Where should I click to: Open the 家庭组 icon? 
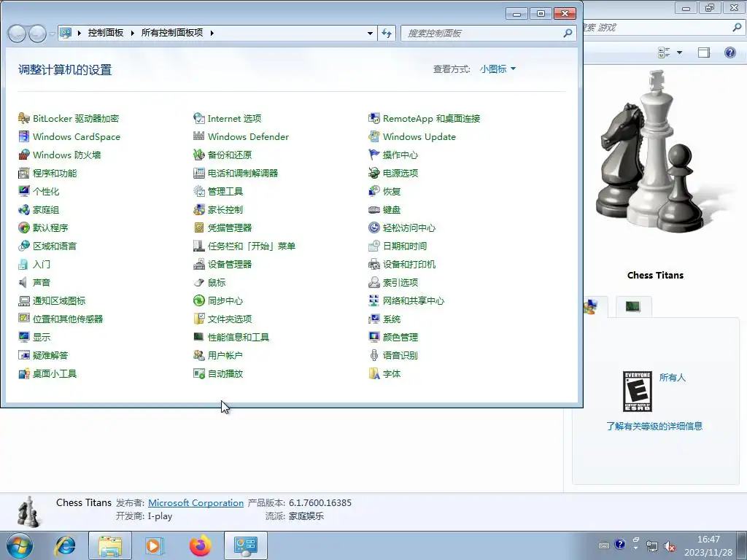pyautogui.click(x=24, y=209)
